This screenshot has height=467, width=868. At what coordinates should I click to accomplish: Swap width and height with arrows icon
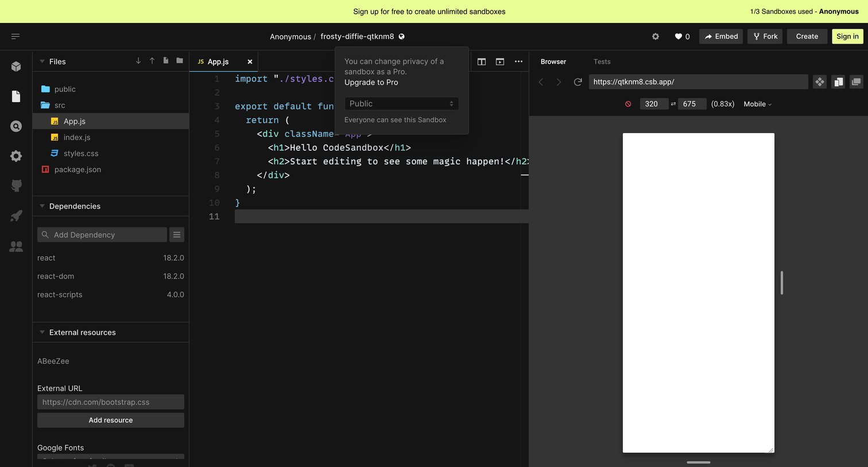[x=673, y=104]
